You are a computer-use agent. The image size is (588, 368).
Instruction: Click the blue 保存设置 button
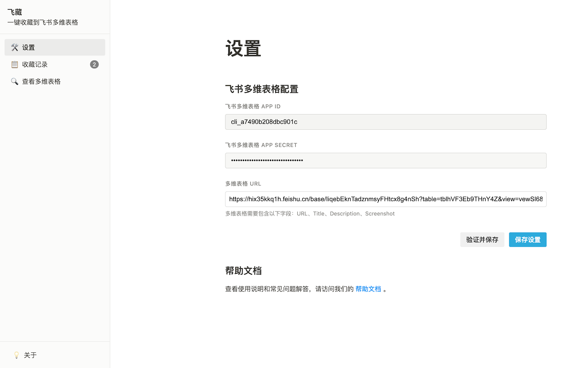(x=528, y=240)
